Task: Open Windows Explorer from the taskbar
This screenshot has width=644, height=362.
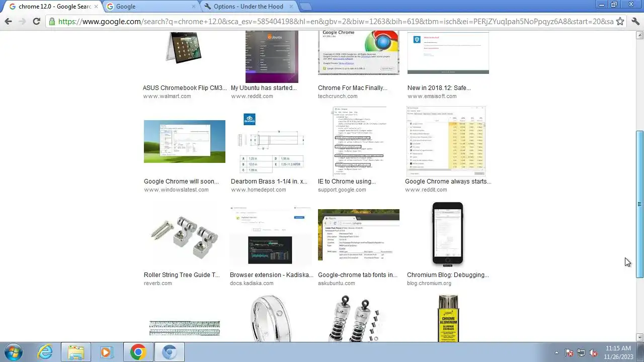Action: tap(76, 352)
